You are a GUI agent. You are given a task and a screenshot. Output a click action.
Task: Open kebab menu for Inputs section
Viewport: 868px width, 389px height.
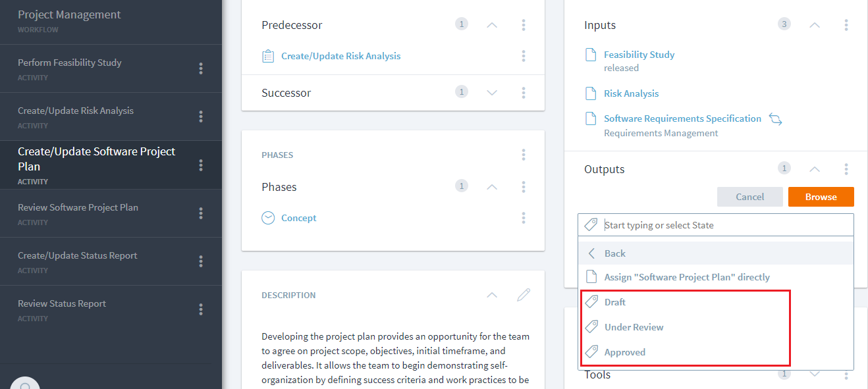tap(846, 25)
